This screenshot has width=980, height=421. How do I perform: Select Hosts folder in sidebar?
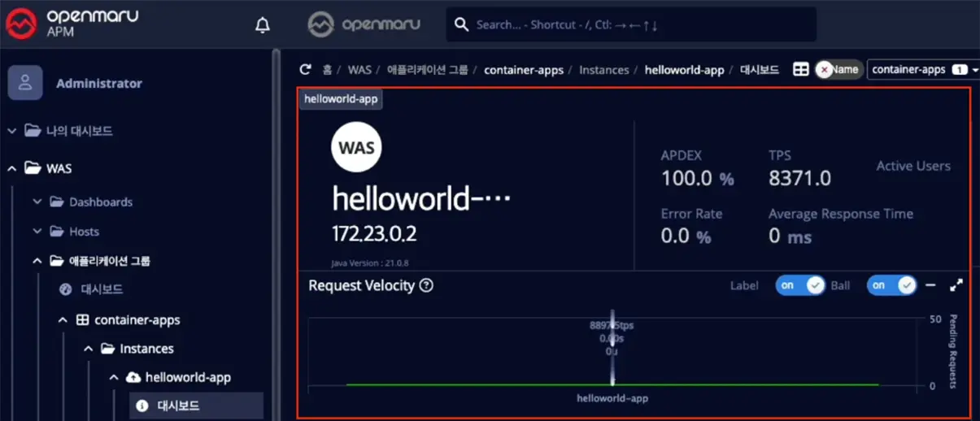74,232
